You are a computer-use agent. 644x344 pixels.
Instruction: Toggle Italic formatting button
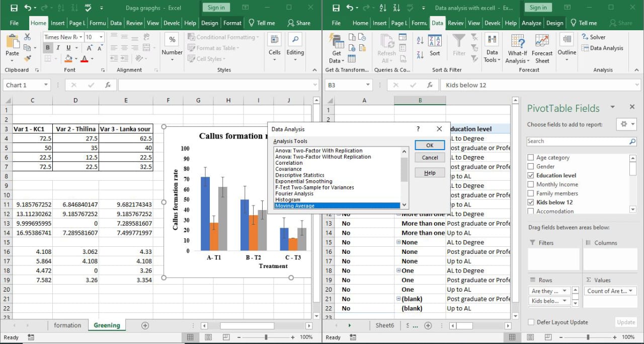coord(58,48)
